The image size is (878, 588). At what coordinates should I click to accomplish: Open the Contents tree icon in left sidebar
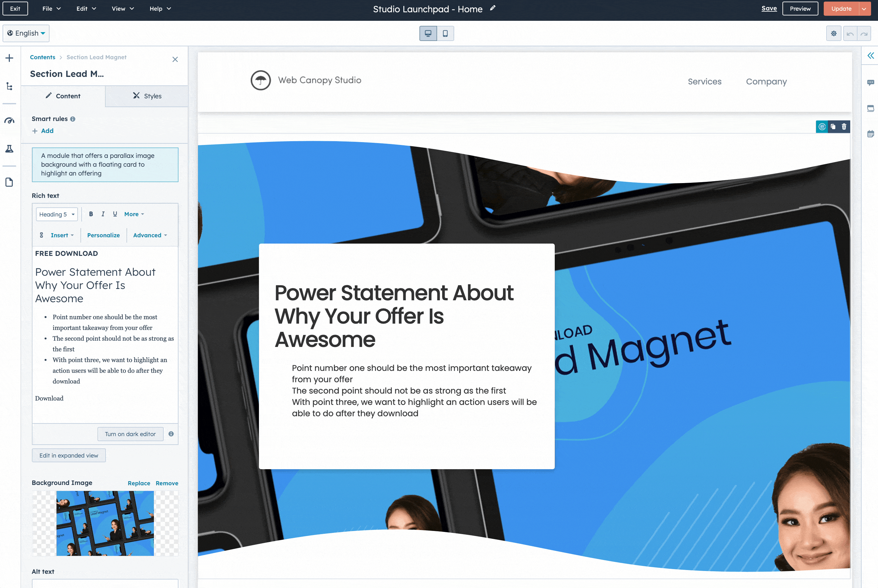pos(10,87)
